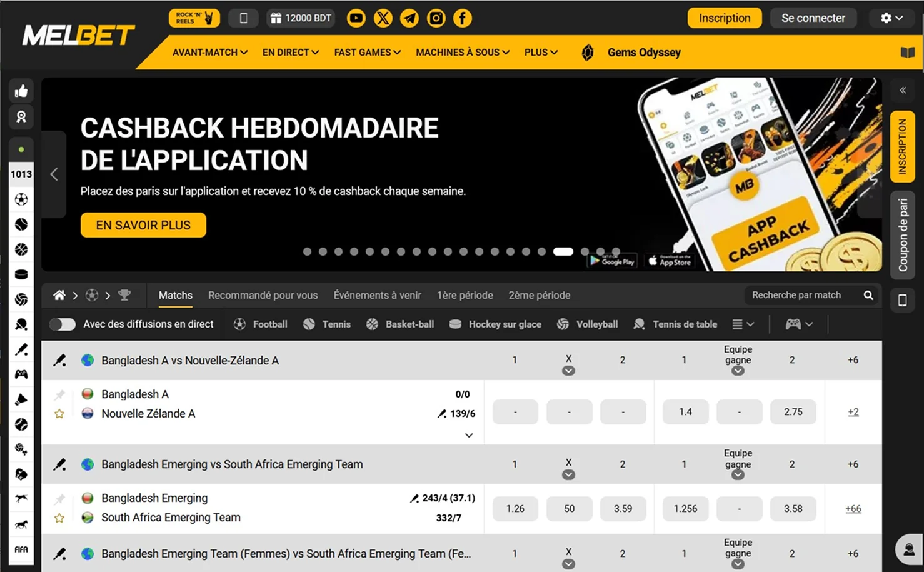Click the home breadcrumb icon
The width and height of the screenshot is (924, 572).
tap(59, 295)
